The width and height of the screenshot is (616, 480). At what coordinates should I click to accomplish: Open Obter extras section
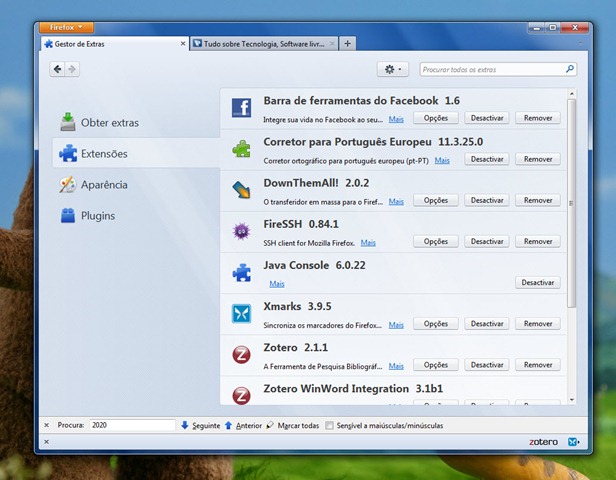(136, 123)
